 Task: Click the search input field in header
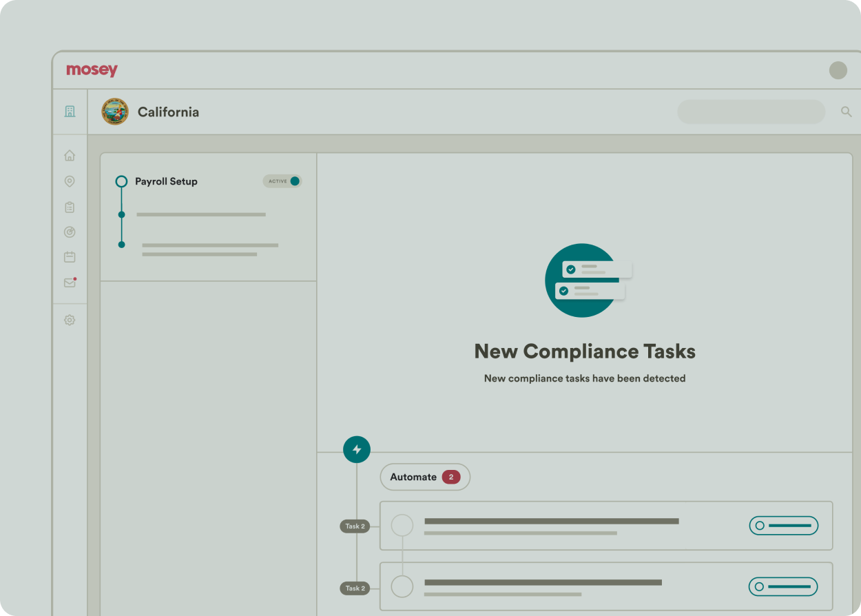(x=751, y=112)
